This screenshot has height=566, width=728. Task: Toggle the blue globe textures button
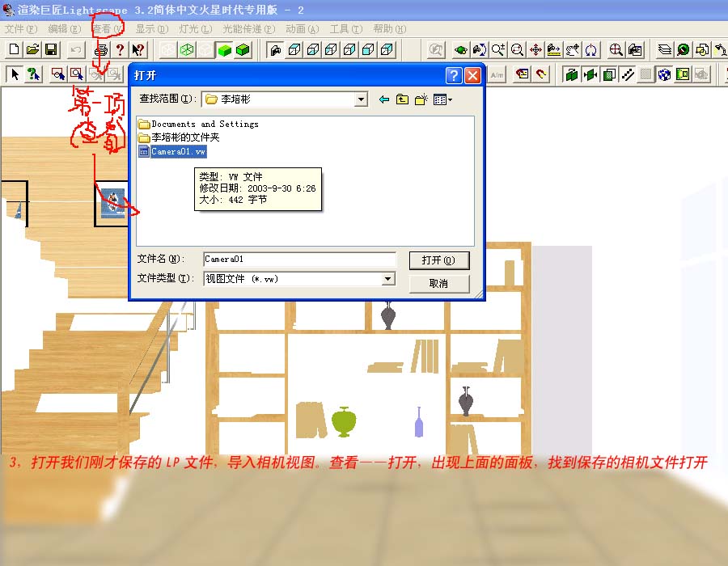(664, 74)
